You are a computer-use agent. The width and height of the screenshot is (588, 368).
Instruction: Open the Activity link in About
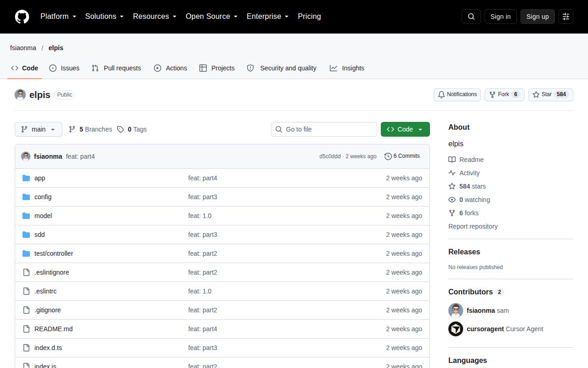click(464, 173)
